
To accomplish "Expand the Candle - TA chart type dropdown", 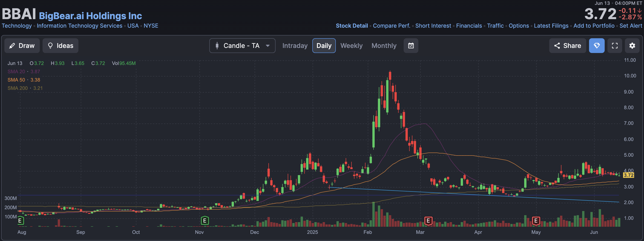I will pyautogui.click(x=242, y=46).
